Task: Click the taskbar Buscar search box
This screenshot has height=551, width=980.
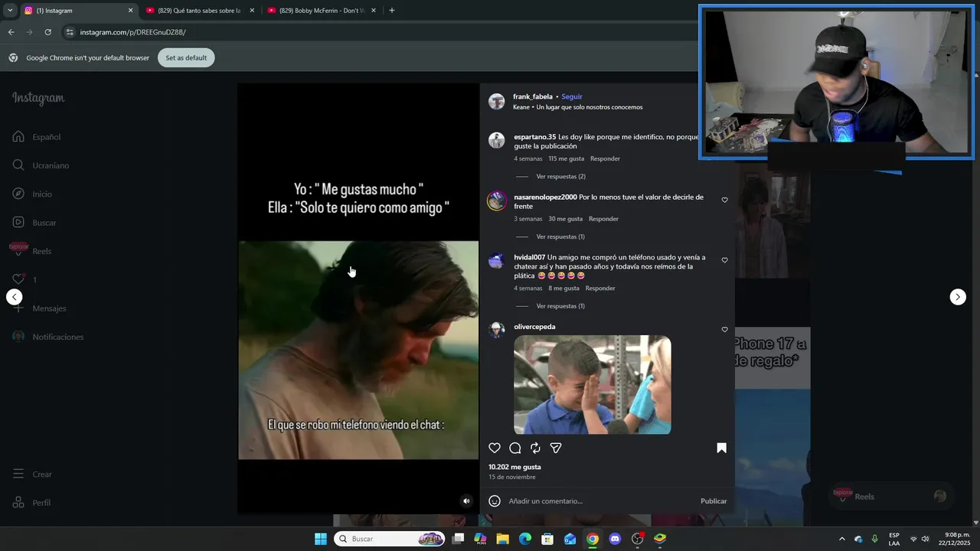Action: pyautogui.click(x=390, y=539)
